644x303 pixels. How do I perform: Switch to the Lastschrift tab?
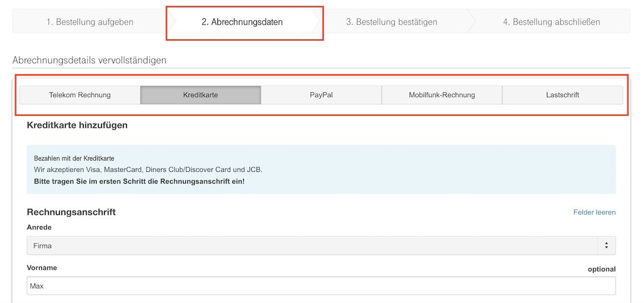pyautogui.click(x=562, y=95)
